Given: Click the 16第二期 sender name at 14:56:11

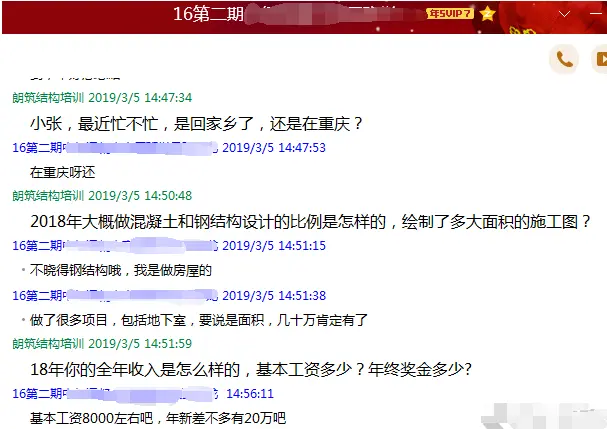Looking at the screenshot, I should [x=115, y=394].
